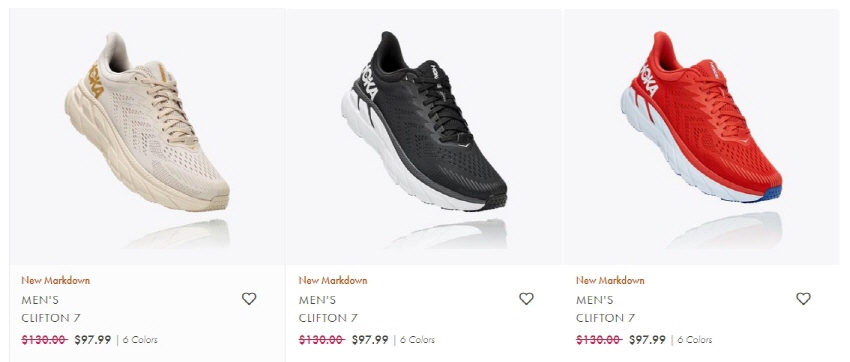Favorite the red Clifton 7 with heart icon
This screenshot has height=362, width=850.
coord(803,299)
